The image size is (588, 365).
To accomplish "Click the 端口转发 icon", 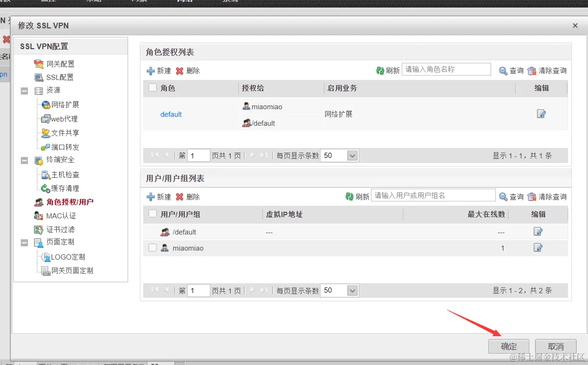I will tap(46, 147).
